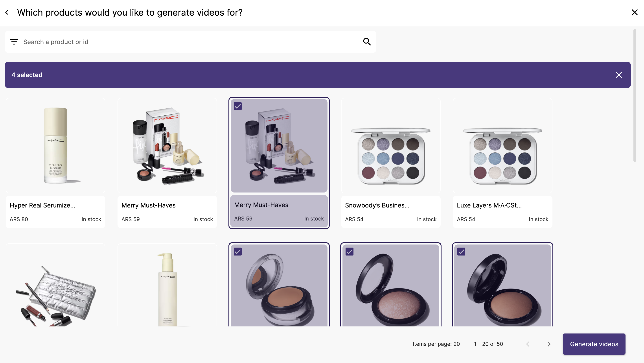Click the Luxe Layers M·A·CSt... title

tap(489, 205)
